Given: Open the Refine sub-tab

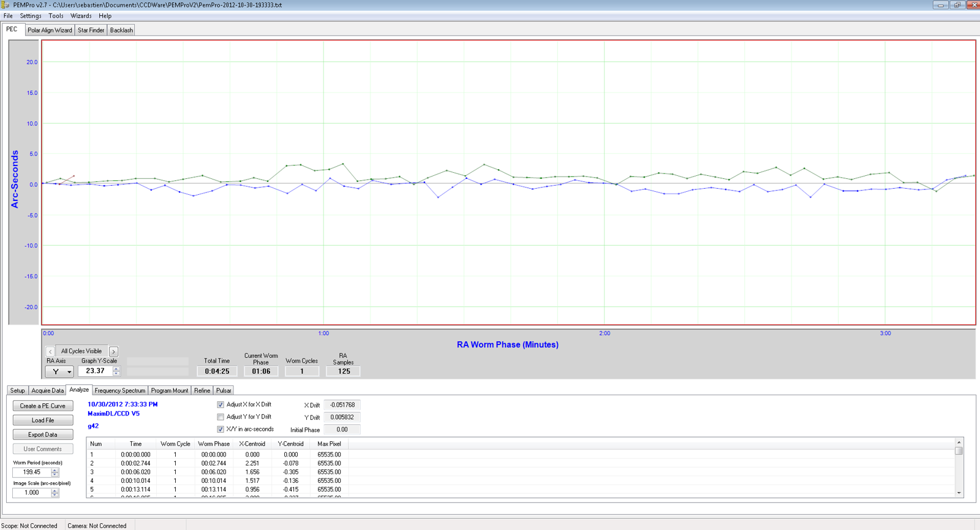Looking at the screenshot, I should (x=202, y=390).
